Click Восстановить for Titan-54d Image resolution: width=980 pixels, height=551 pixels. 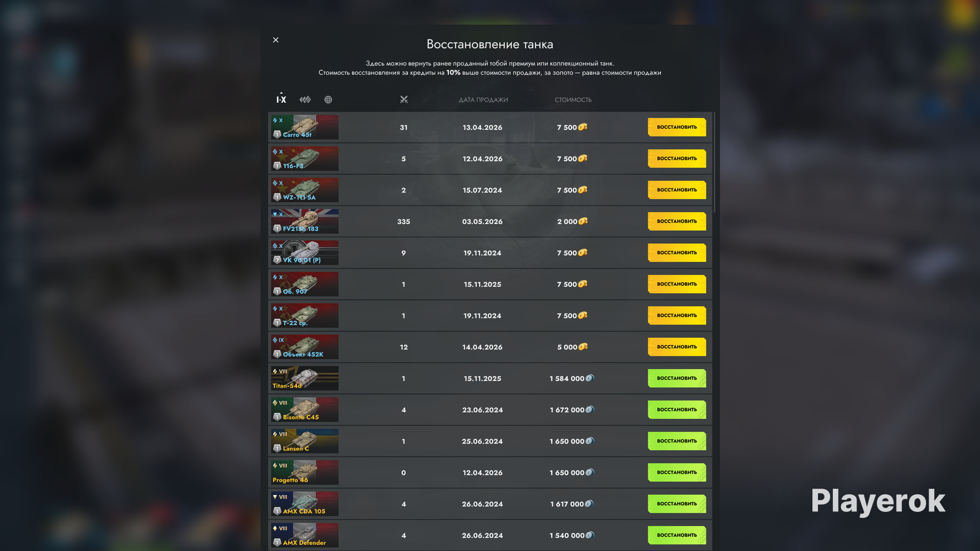coord(676,379)
